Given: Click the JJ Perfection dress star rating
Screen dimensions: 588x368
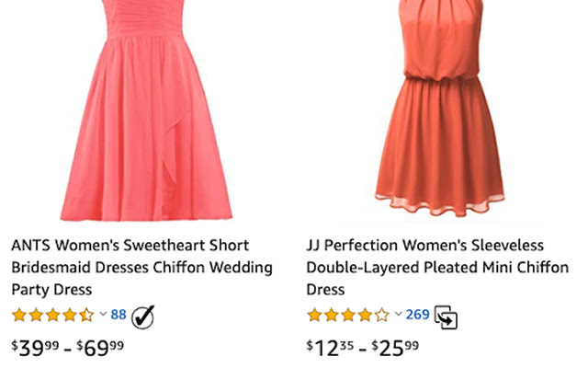Looking at the screenshot, I should [x=347, y=315].
